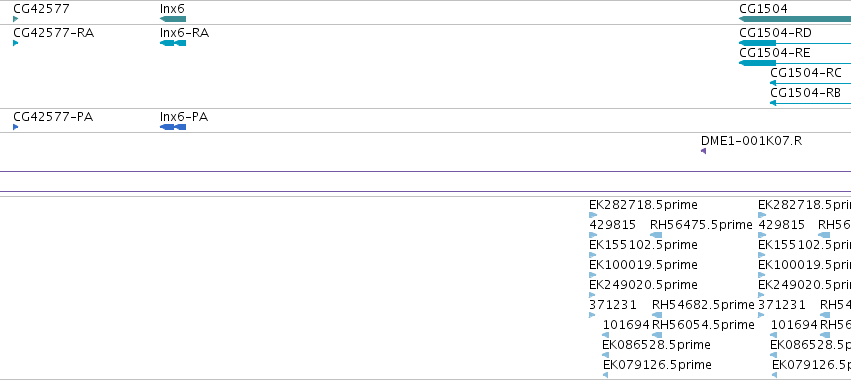Select the Inx6-PA protein glyph
The width and height of the screenshot is (851, 380).
pos(173,127)
